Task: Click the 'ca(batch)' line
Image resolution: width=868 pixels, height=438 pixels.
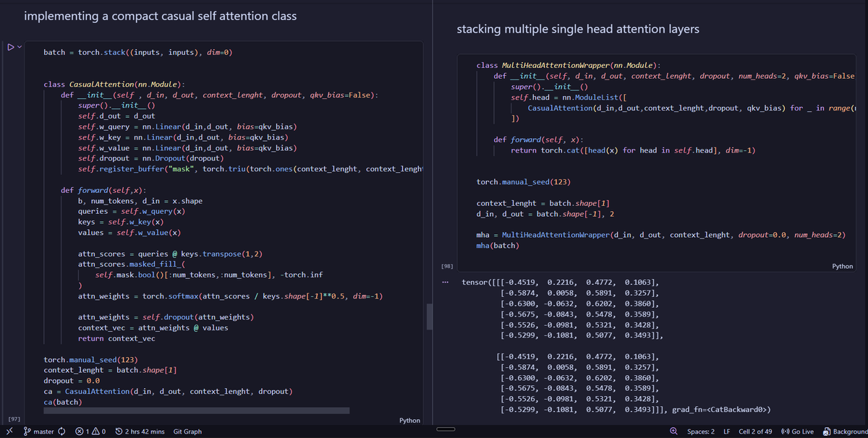Action: tap(63, 402)
